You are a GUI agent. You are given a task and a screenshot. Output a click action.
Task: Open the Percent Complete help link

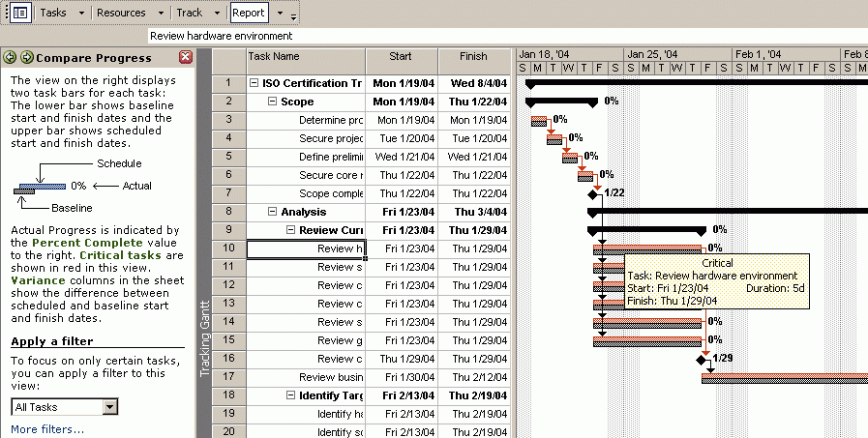point(87,243)
